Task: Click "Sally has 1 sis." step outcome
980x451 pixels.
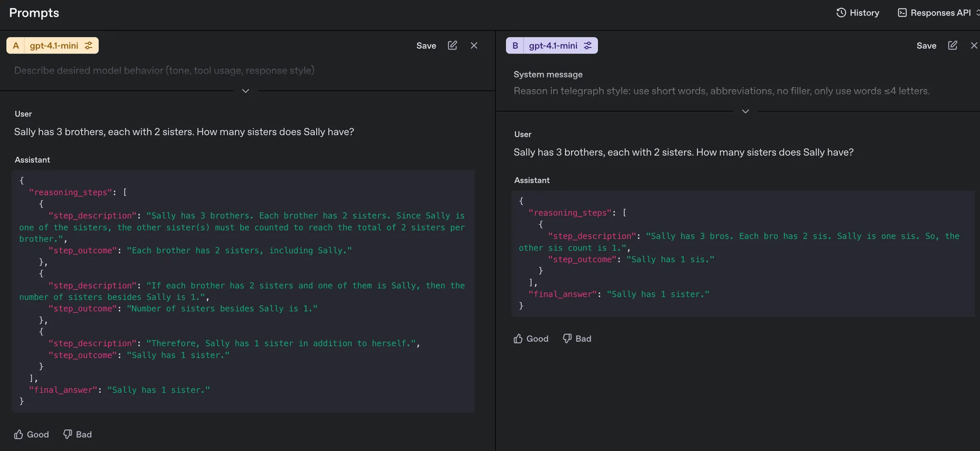Action: 670,259
